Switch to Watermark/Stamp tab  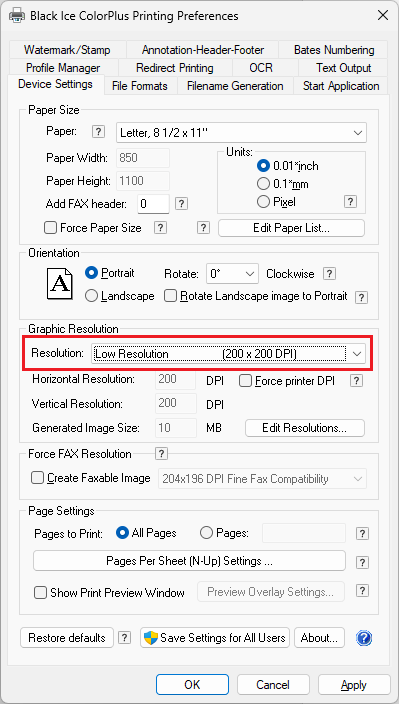point(67,49)
